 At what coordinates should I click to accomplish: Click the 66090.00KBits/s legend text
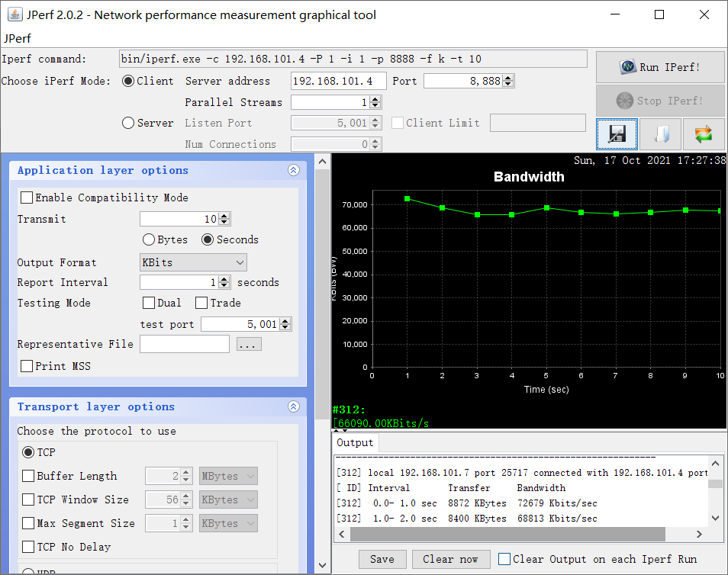(381, 423)
